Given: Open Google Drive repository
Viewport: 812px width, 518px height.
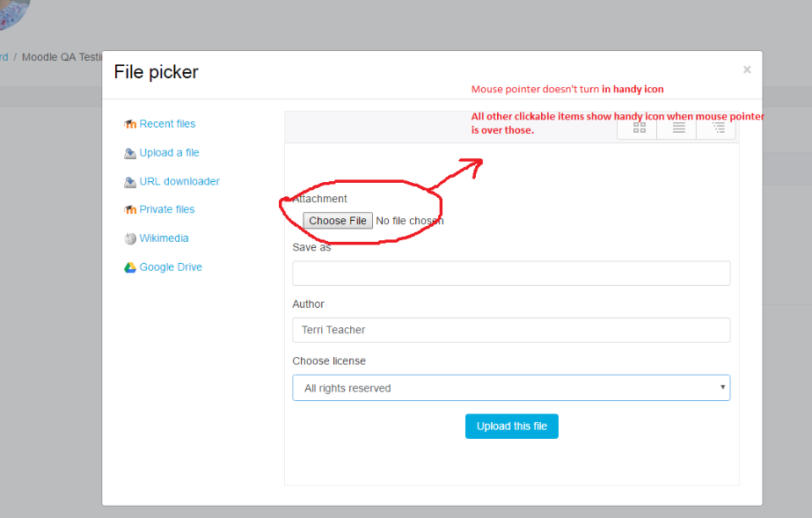Looking at the screenshot, I should tap(171, 267).
